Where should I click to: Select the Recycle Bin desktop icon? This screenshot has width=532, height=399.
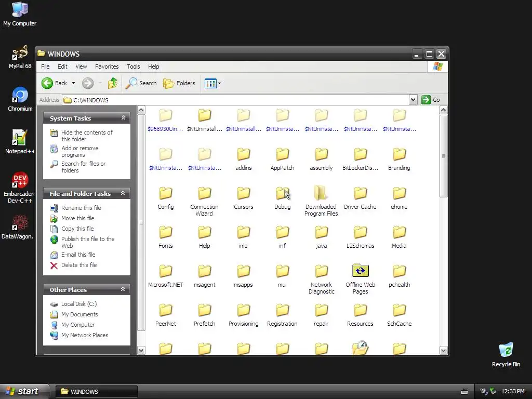(506, 354)
